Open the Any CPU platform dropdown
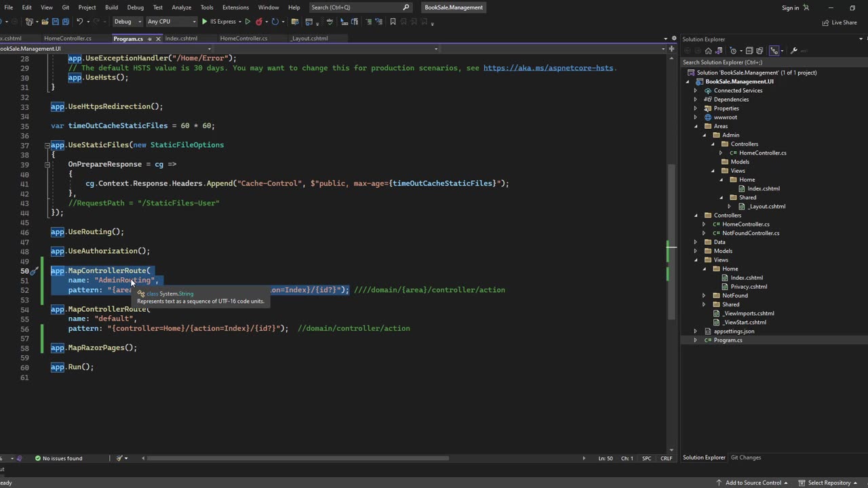868x488 pixels. [172, 22]
